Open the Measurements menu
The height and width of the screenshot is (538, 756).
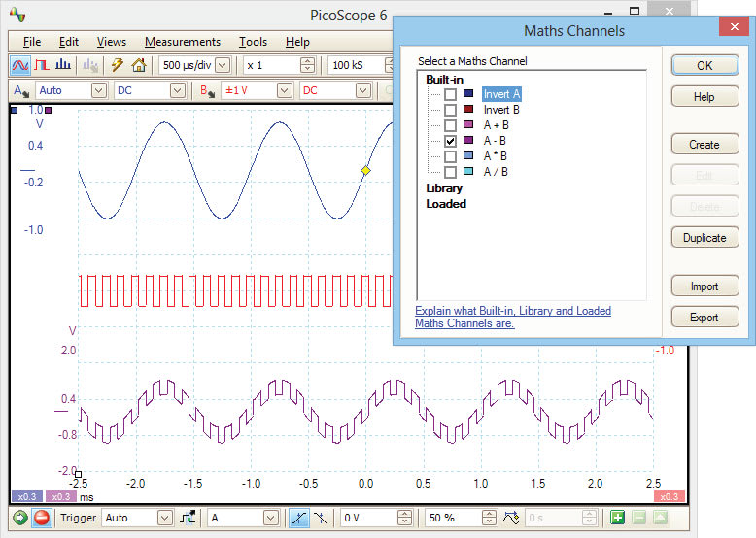tap(183, 42)
